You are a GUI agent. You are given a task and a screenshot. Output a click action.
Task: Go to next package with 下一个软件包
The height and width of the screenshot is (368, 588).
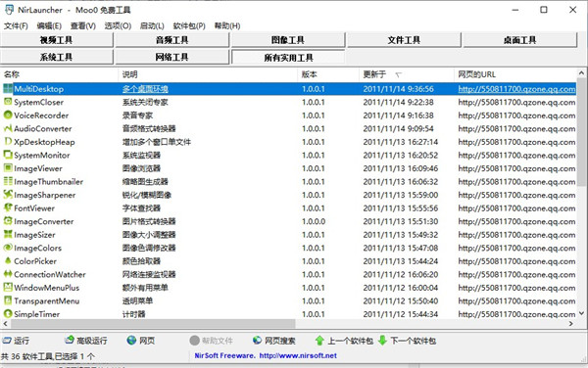[407, 341]
